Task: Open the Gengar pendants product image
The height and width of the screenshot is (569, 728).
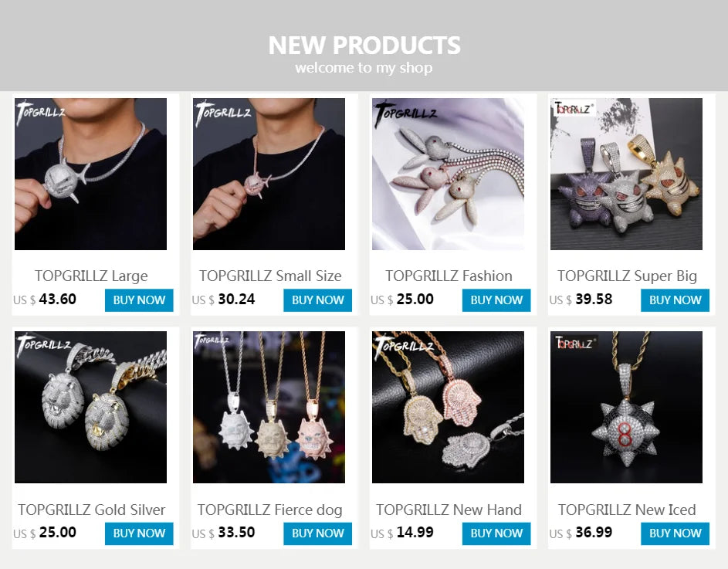Action: point(626,174)
